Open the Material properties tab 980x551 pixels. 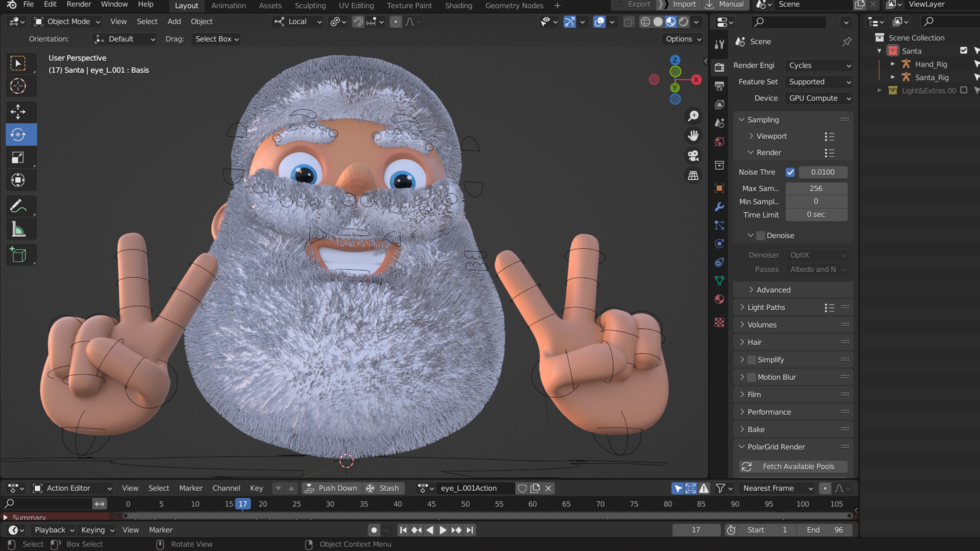pyautogui.click(x=719, y=299)
